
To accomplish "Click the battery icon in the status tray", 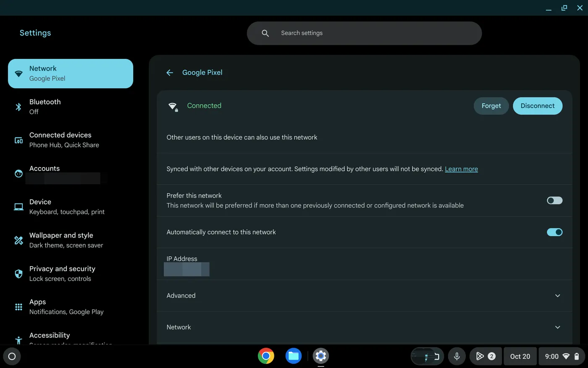I will 577,356.
